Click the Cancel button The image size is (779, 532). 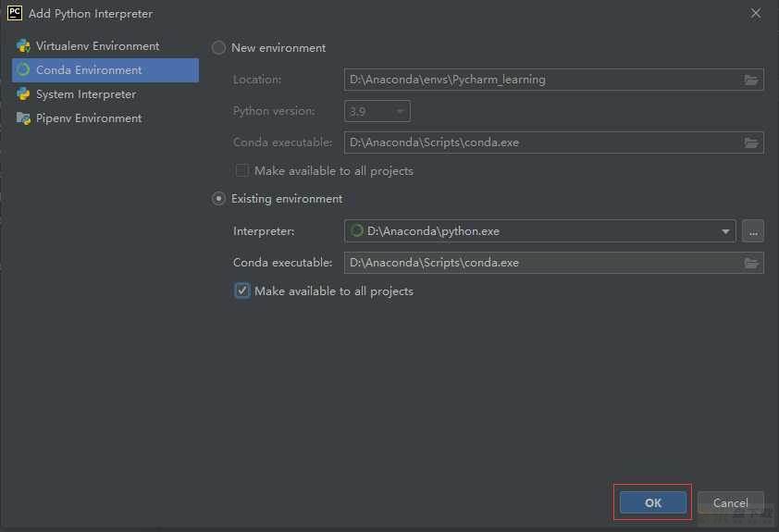(x=730, y=502)
